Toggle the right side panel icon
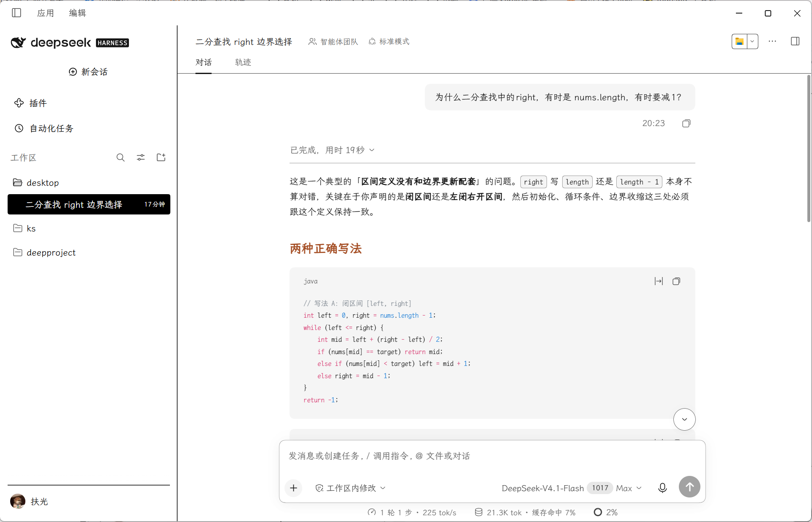 point(795,41)
